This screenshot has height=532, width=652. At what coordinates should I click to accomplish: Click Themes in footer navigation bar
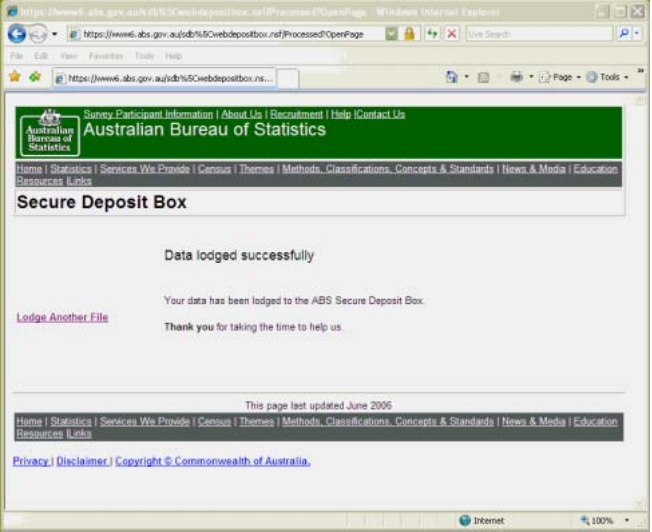257,422
